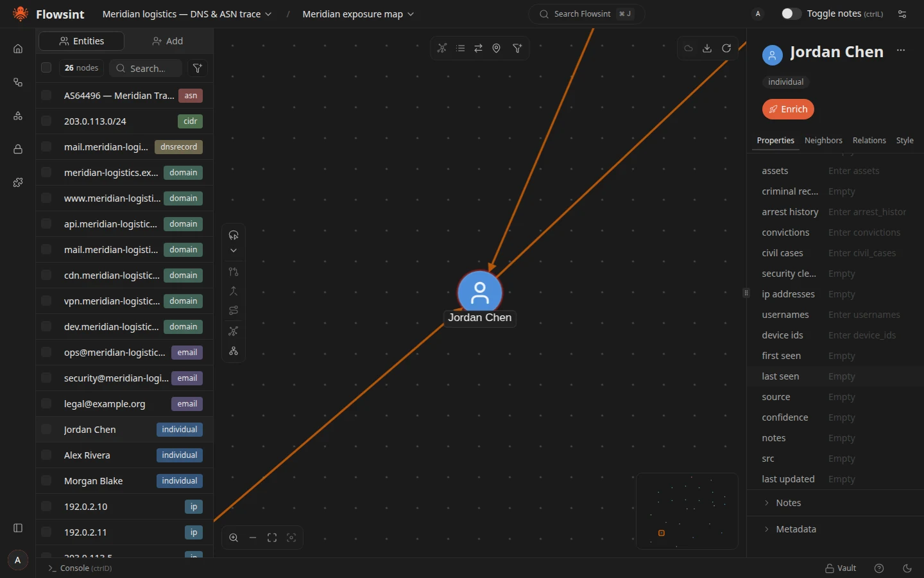Select the Jordan Chen row checkbox
Image resolution: width=924 pixels, height=578 pixels.
coord(46,429)
